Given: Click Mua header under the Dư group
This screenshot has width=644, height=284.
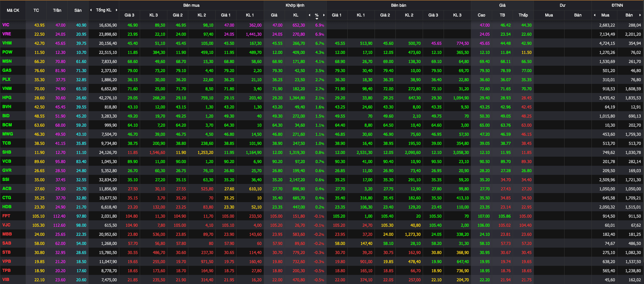Looking at the screenshot, I should pyautogui.click(x=549, y=15).
